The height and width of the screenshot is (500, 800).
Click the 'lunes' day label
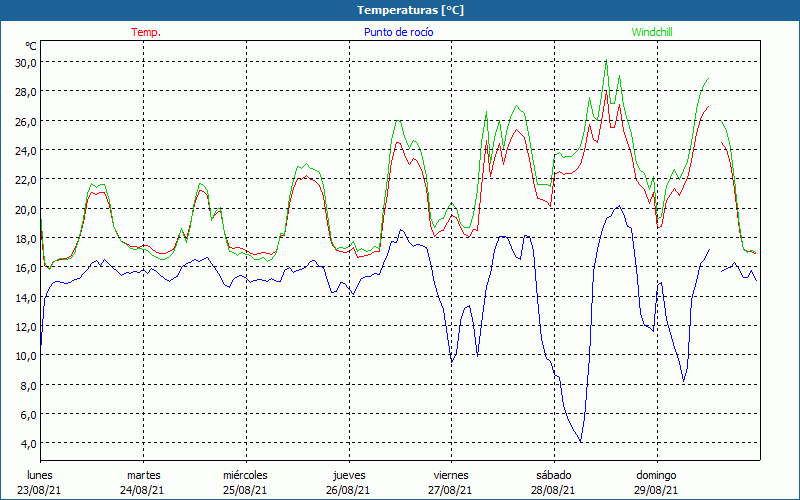coord(40,475)
